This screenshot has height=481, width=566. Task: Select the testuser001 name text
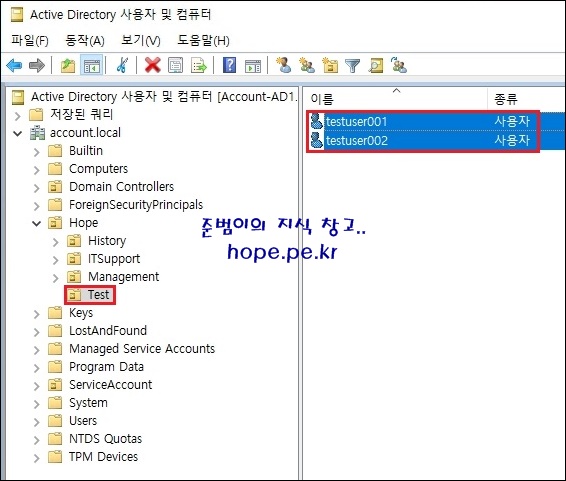coord(356,121)
